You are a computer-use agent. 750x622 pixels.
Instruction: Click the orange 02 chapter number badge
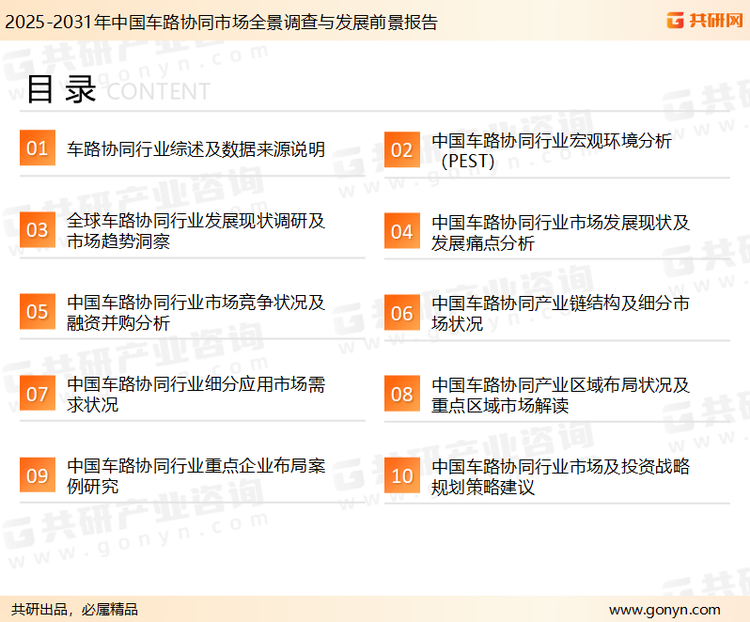coord(402,149)
